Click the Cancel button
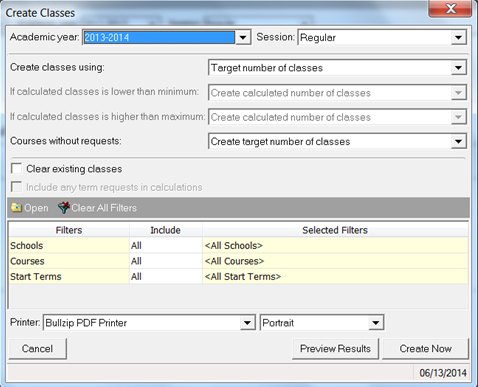Image resolution: width=478 pixels, height=387 pixels. point(38,349)
